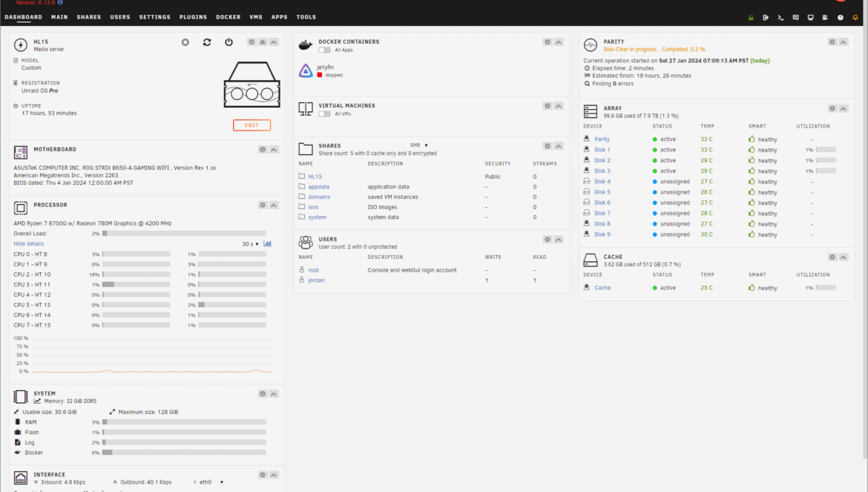Toggle the All VMs switch
Image resolution: width=868 pixels, height=492 pixels.
click(324, 114)
